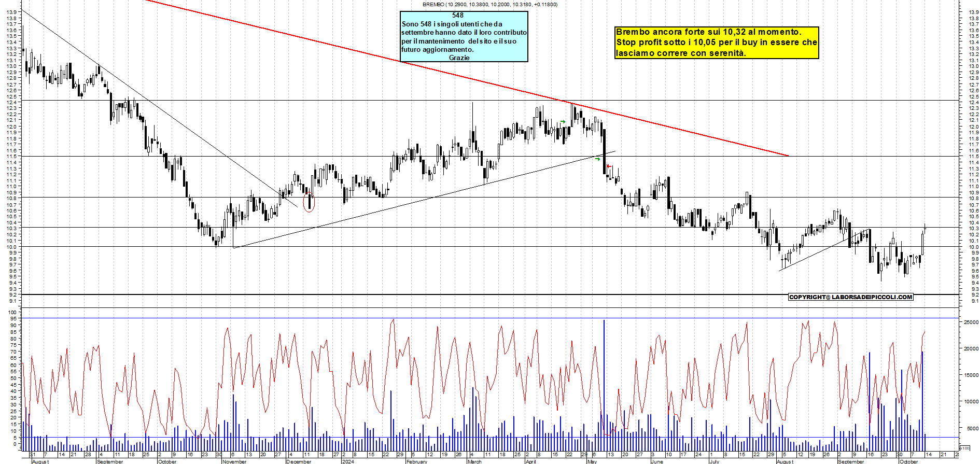Click the red circle marking December candle
980x464 pixels.
(309, 202)
